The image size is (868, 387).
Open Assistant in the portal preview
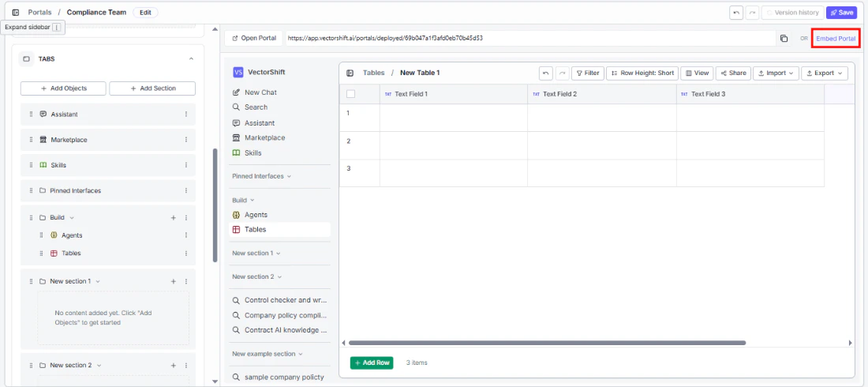pyautogui.click(x=279, y=123)
